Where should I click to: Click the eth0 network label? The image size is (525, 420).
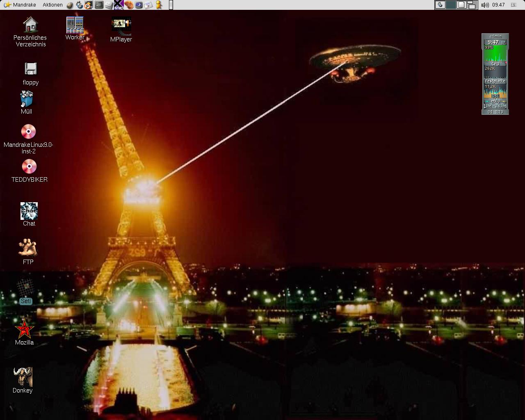tap(495, 101)
